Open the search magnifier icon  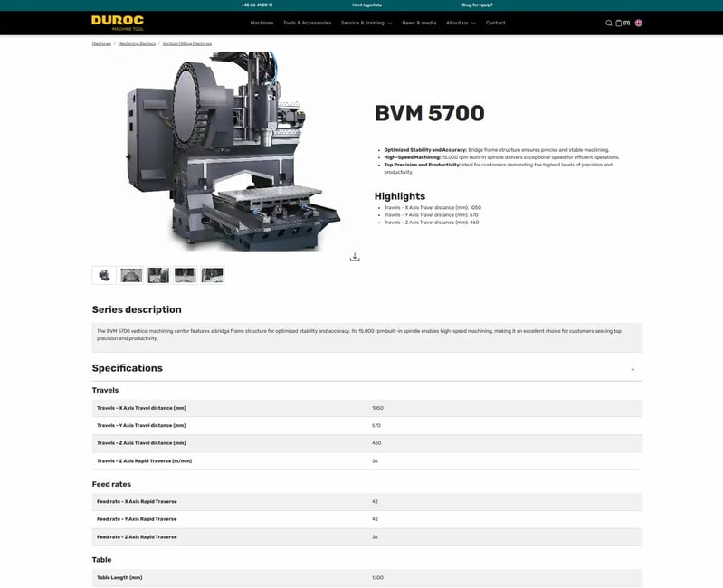pos(609,23)
